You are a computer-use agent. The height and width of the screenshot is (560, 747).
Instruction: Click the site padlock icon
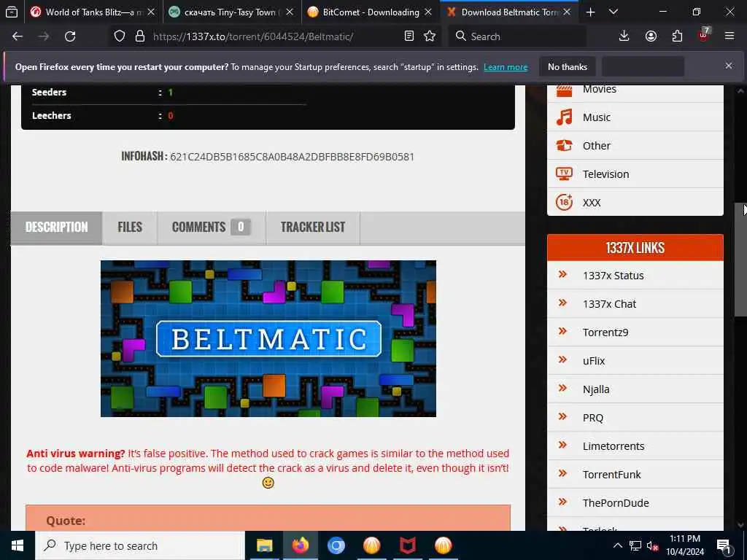click(140, 36)
